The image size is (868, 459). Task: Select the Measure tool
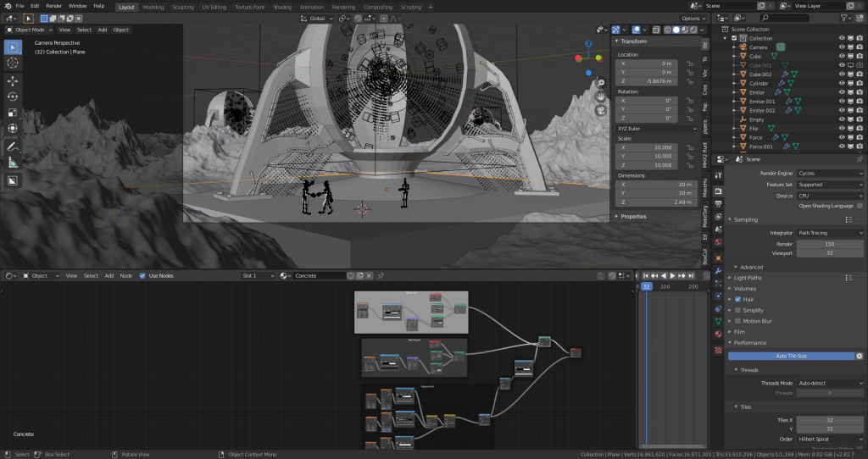13,163
